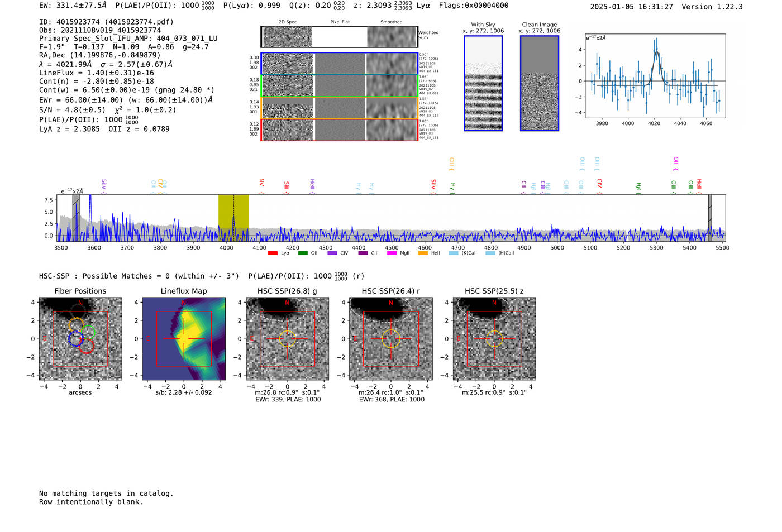Open the HSC SSP(26.8) g image
Image resolution: width=782 pixels, height=532 pixels.
point(287,338)
